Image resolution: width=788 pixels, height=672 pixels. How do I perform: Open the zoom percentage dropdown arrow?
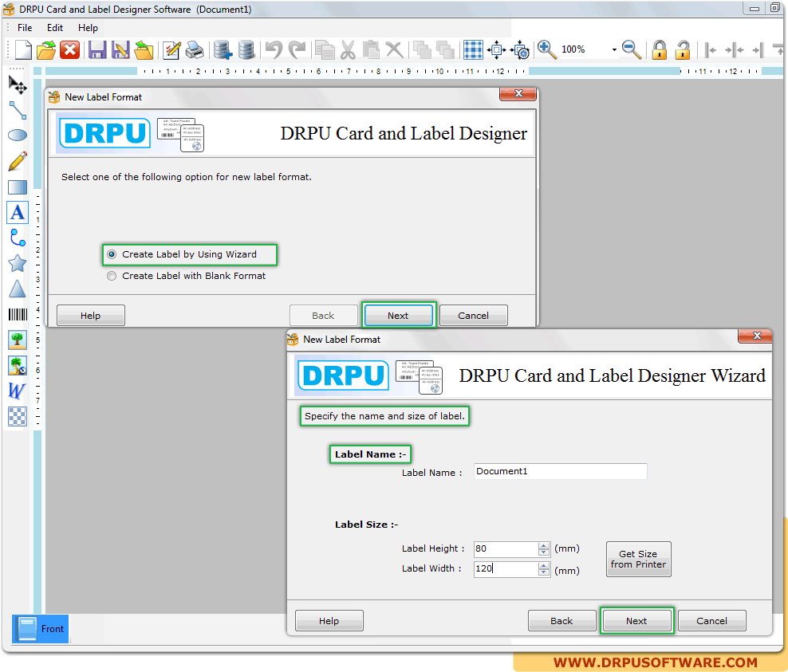coord(614,49)
